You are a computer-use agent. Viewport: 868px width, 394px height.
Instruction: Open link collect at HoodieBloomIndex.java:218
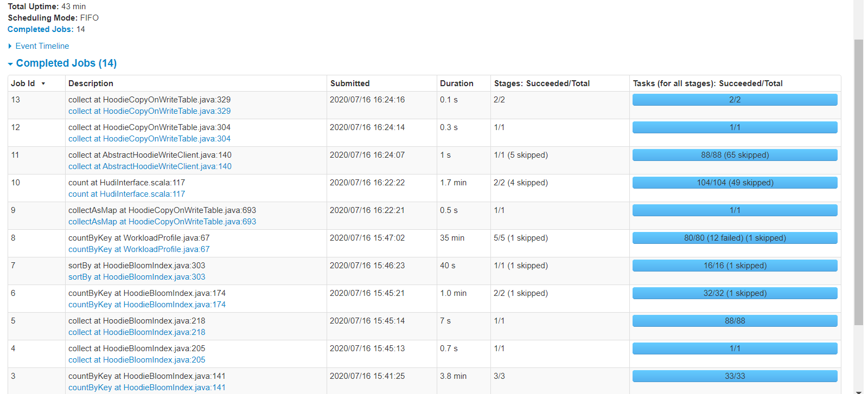137,332
